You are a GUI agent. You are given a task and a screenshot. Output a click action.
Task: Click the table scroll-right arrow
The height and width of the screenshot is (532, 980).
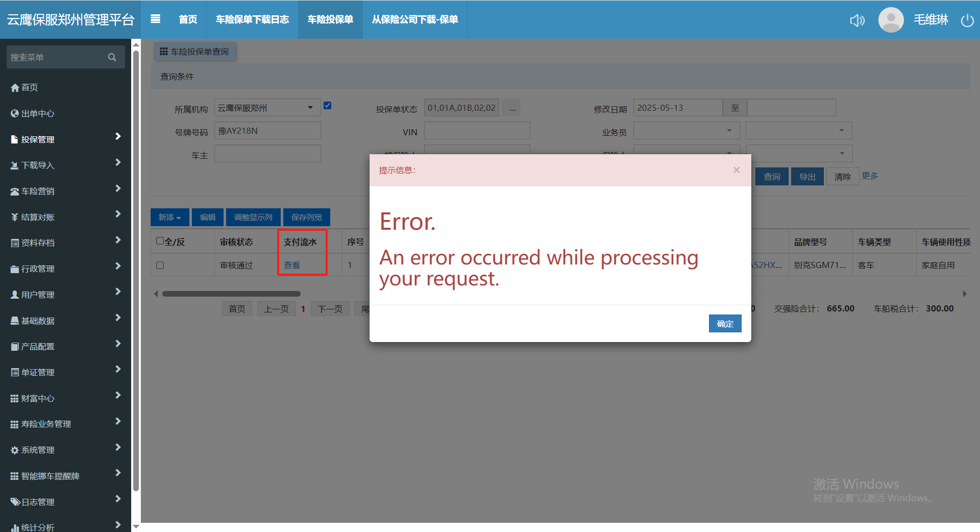[x=964, y=294]
